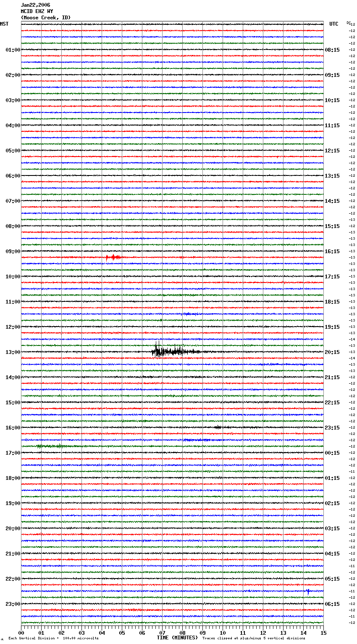Click the 18:15 UTC time label
The image size is (357, 644).
coord(332,302)
